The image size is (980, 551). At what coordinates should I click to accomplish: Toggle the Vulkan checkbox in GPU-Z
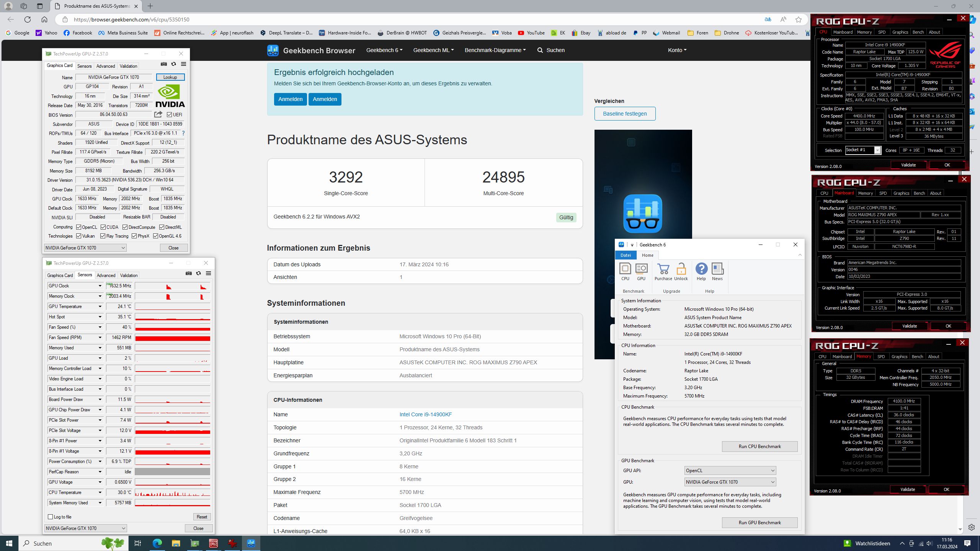pos(78,236)
